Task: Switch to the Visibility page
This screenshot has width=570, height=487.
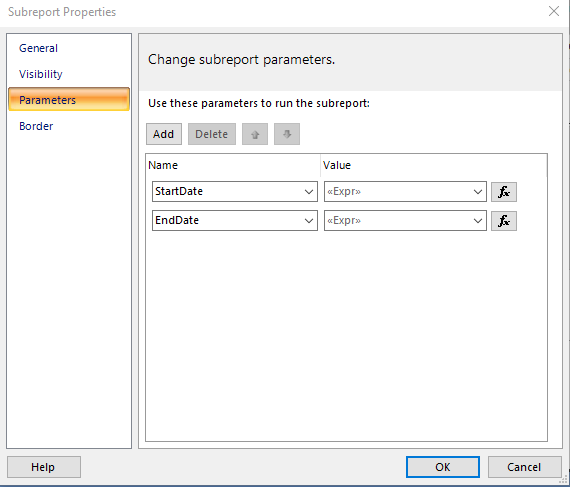Action: pyautogui.click(x=41, y=74)
